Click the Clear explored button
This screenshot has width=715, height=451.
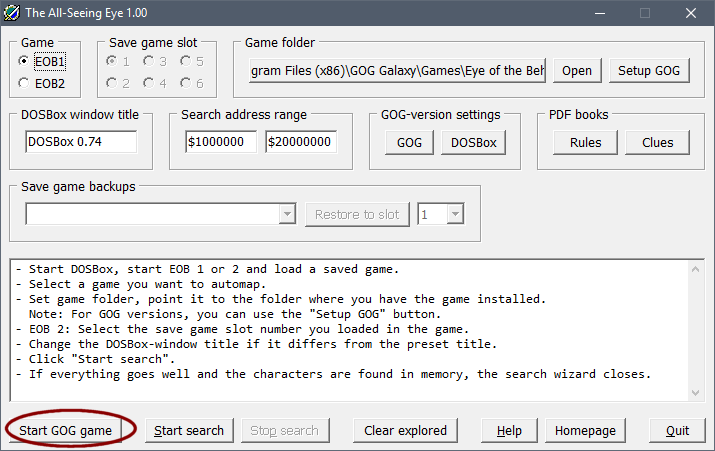405,430
